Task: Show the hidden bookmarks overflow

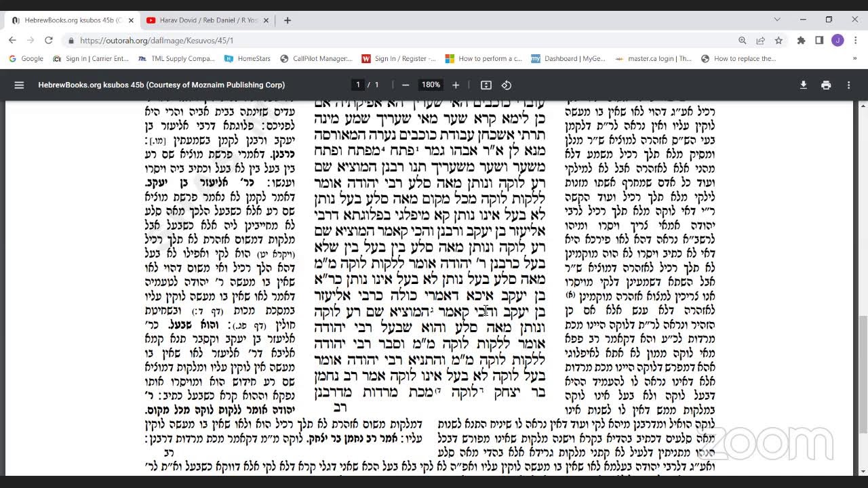Action: [855, 59]
